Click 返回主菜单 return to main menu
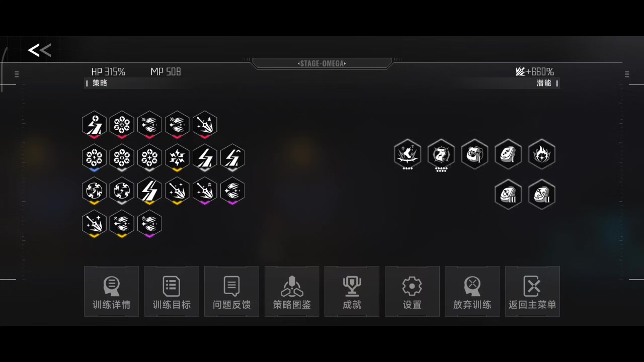 coord(532,292)
